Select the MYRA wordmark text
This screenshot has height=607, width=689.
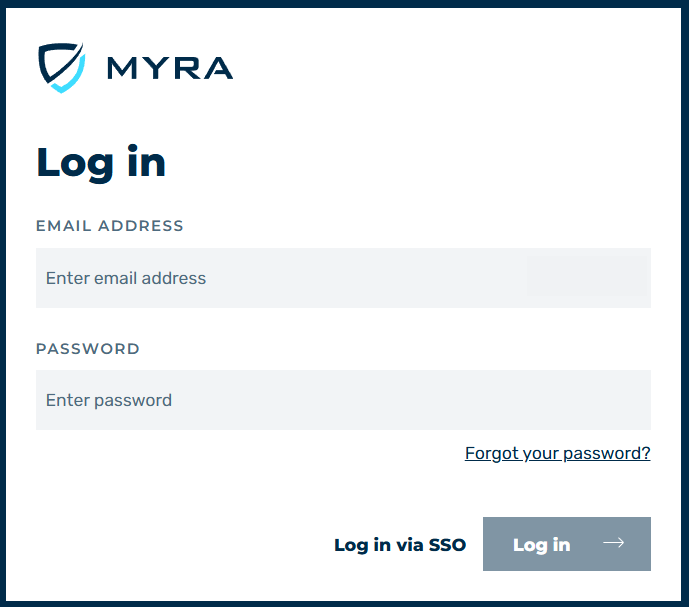pyautogui.click(x=170, y=68)
